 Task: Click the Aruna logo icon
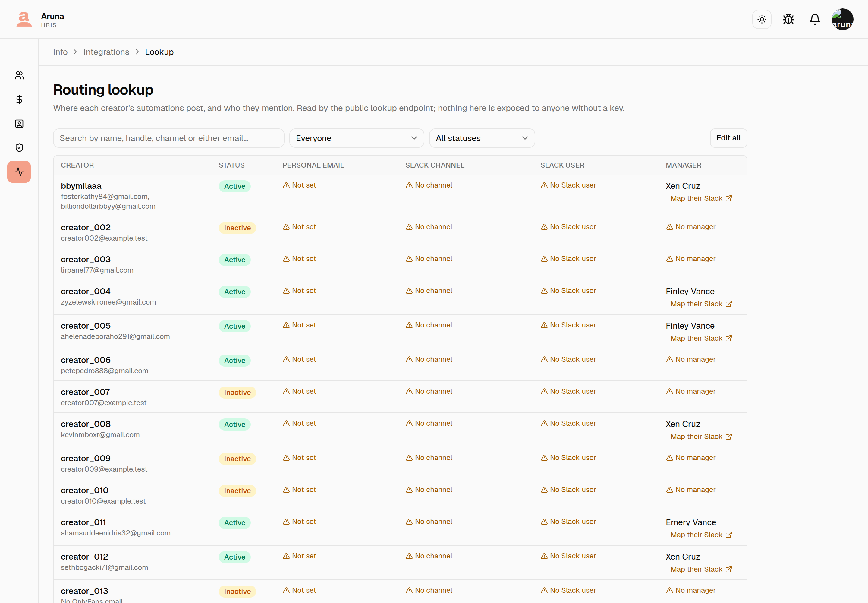24,19
